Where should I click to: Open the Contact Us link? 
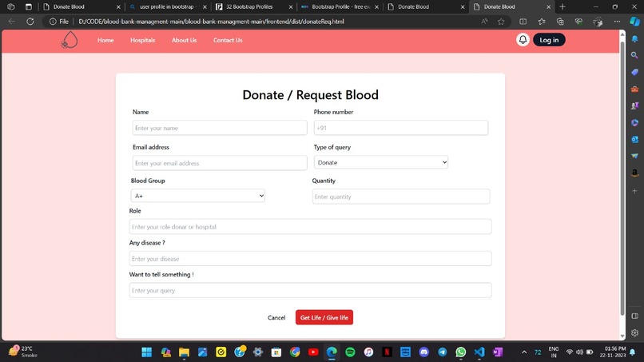(x=228, y=40)
